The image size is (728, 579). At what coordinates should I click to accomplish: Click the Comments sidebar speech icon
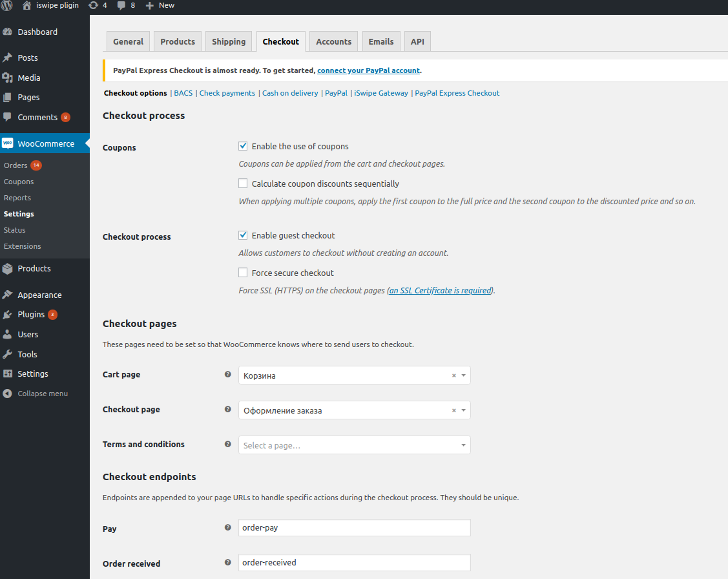8,117
